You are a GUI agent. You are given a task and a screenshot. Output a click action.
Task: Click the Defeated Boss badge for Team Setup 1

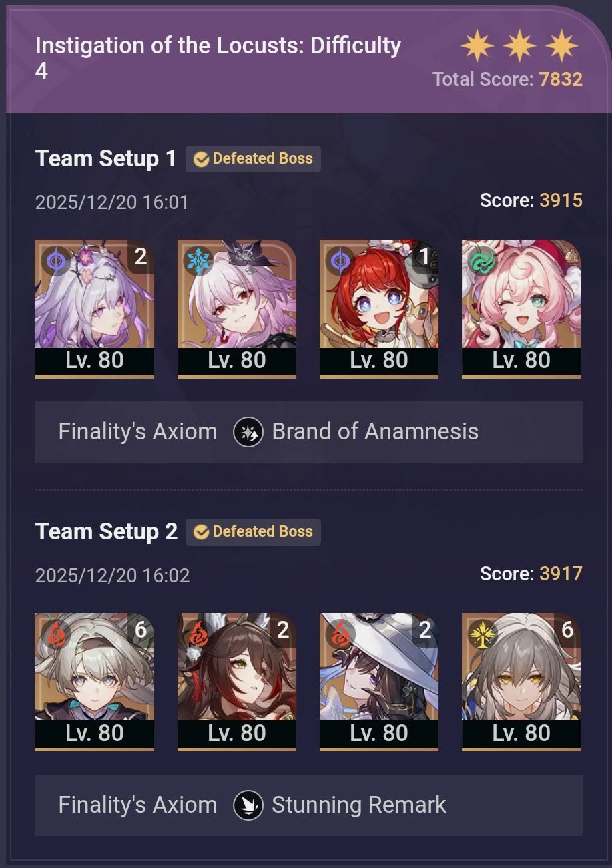253,159
